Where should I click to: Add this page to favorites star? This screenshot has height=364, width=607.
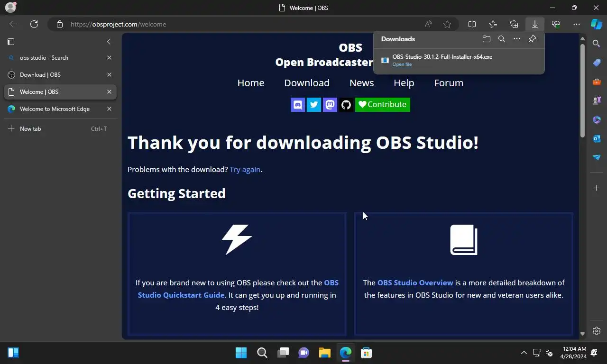(x=447, y=24)
